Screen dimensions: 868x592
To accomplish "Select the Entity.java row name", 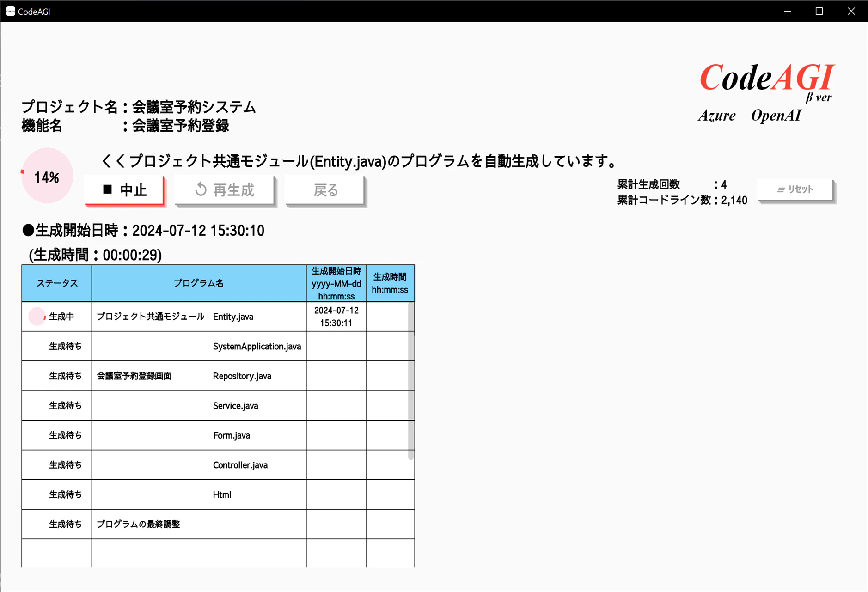I will 233,317.
